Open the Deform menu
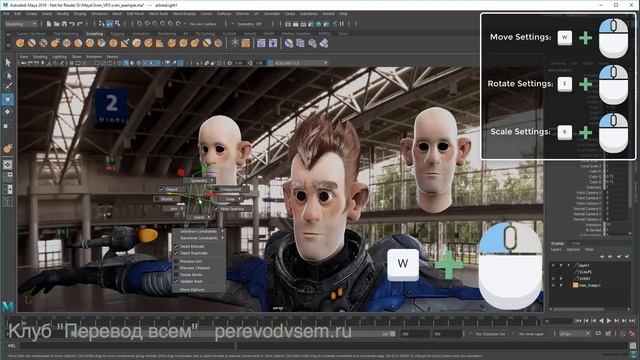This screenshot has width=640, height=360. (x=242, y=14)
